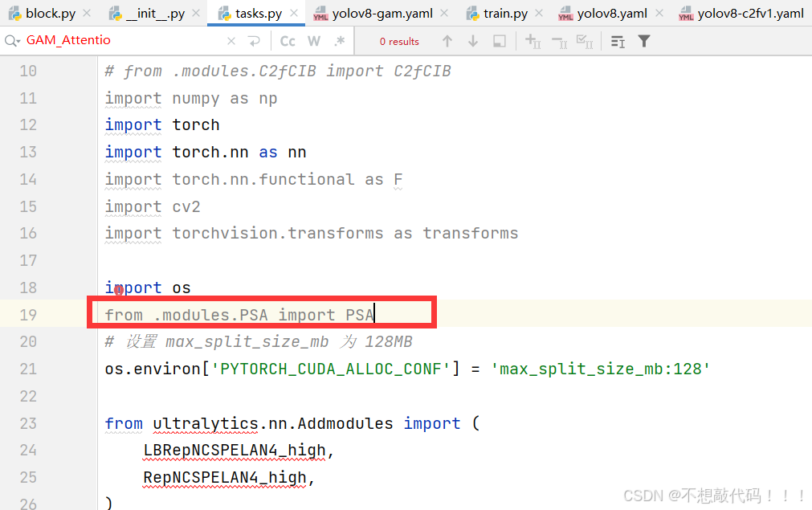
Task: Click 'LBRepNCSPELAN4_high' identifier
Action: point(235,451)
